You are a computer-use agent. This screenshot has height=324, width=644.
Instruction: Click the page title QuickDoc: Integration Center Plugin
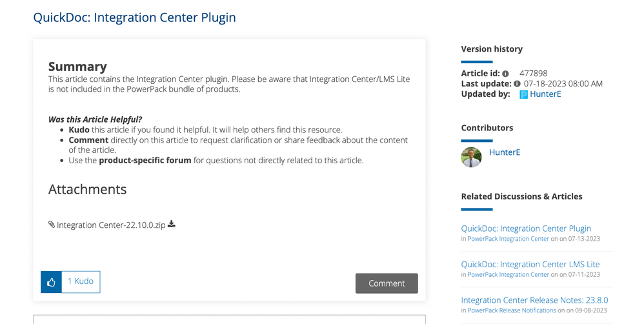134,17
